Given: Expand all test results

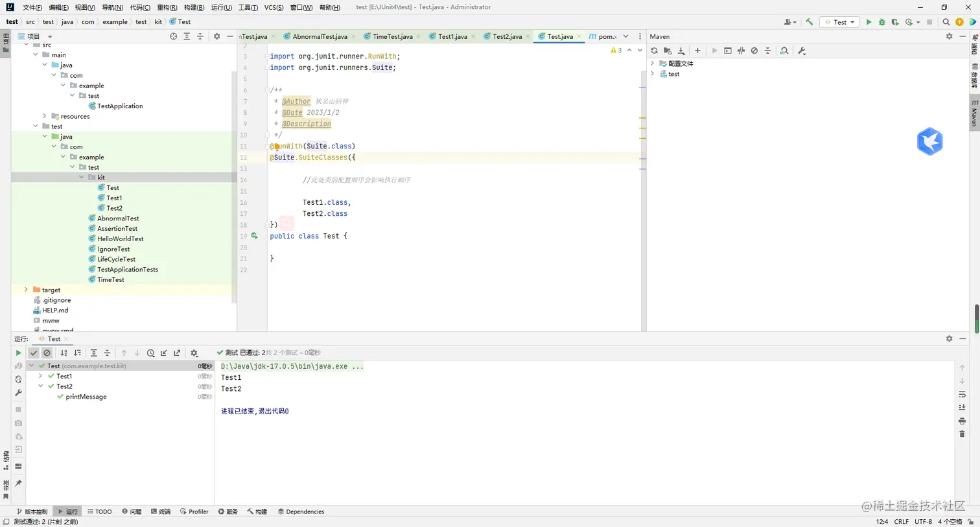Looking at the screenshot, I should pos(93,353).
